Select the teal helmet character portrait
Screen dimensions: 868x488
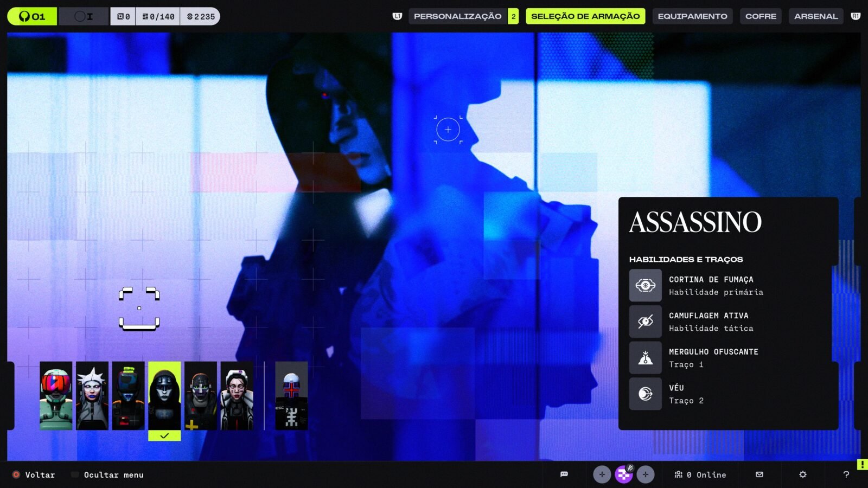pyautogui.click(x=56, y=396)
